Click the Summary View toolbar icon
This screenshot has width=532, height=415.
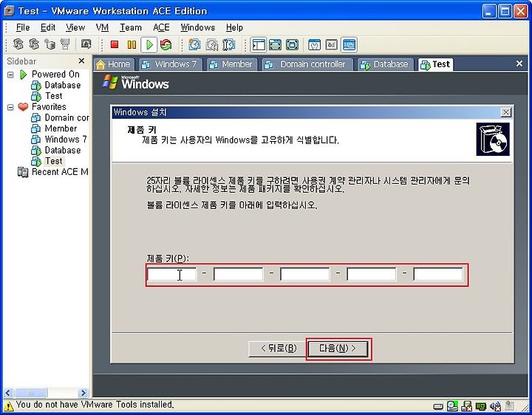[x=315, y=44]
